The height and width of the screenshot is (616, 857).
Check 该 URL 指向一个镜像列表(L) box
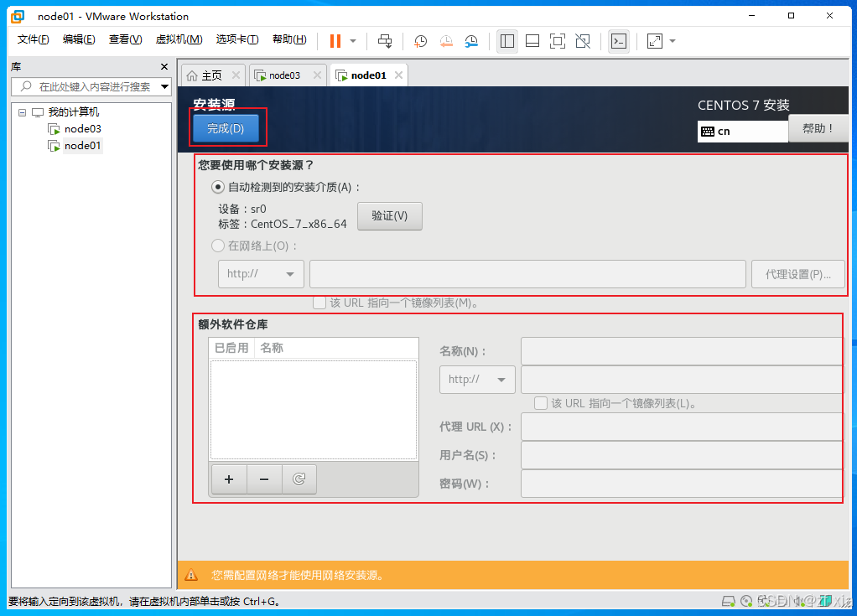[x=541, y=403]
